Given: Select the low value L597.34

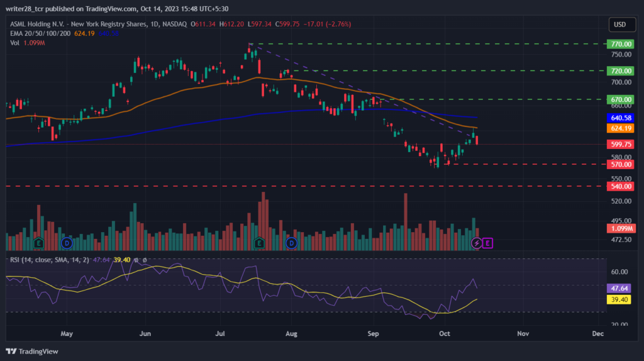Looking at the screenshot, I should click(x=259, y=24).
